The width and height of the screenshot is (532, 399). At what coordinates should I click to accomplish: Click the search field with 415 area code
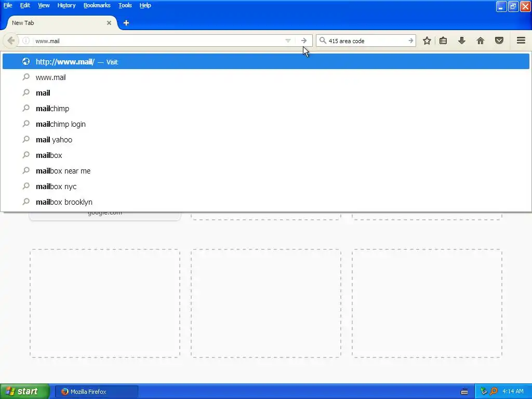coord(366,41)
